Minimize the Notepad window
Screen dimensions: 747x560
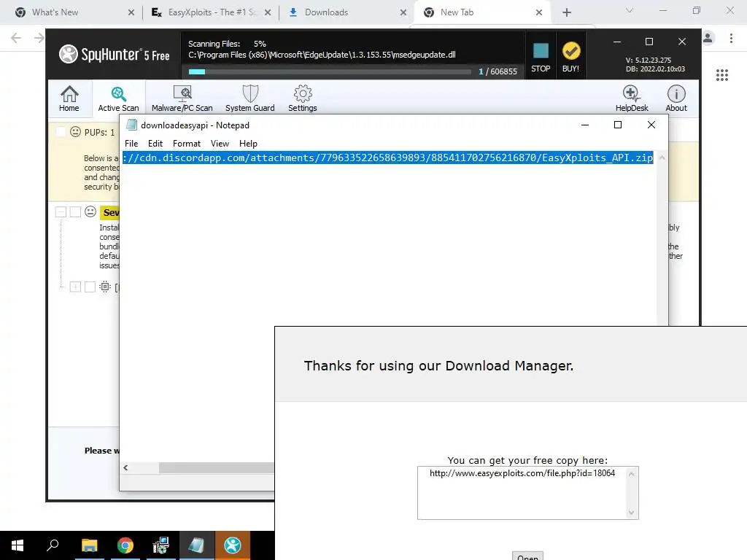coord(585,125)
